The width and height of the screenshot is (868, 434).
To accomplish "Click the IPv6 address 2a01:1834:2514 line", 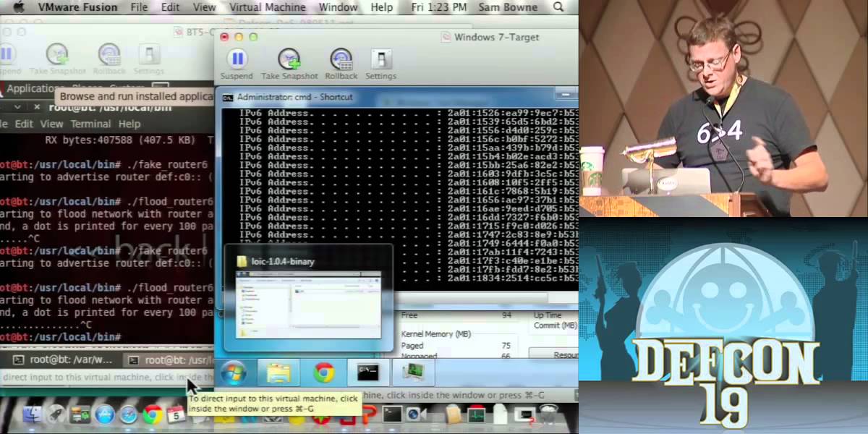I will 409,278.
